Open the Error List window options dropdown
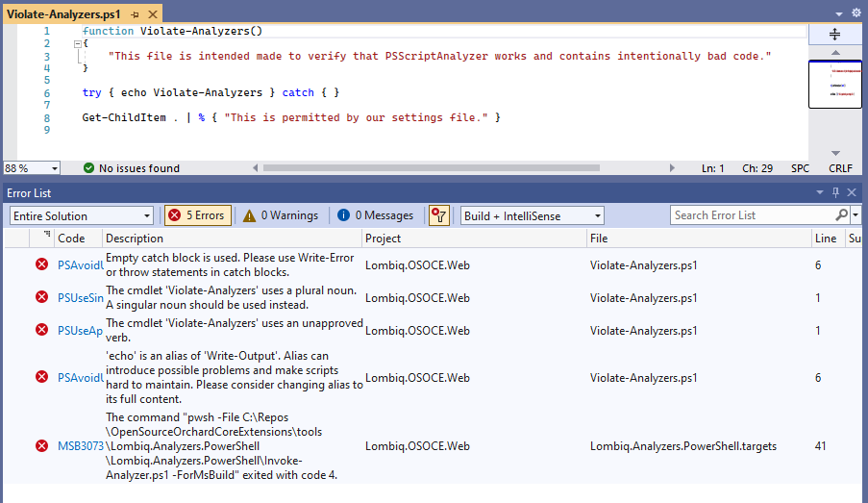868x503 pixels. pyautogui.click(x=819, y=192)
